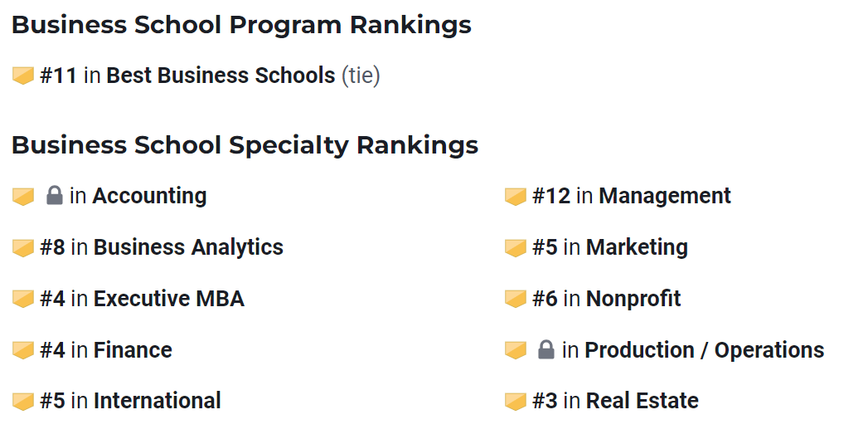Click the lock icon next to Accounting

point(54,195)
